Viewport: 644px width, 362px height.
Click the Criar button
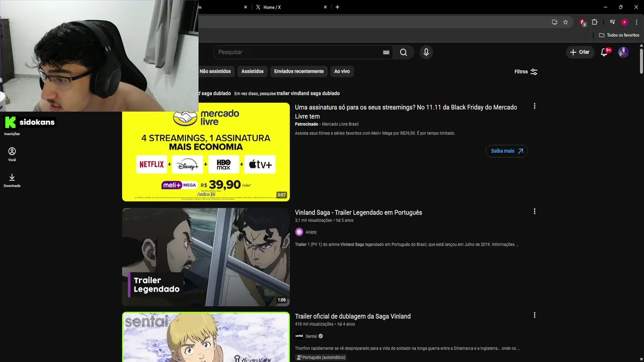pyautogui.click(x=580, y=52)
